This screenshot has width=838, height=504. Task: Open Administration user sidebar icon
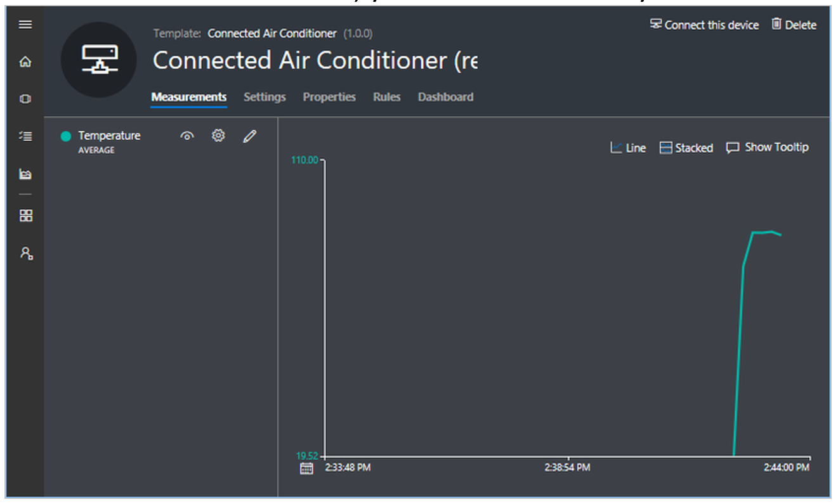tap(26, 254)
